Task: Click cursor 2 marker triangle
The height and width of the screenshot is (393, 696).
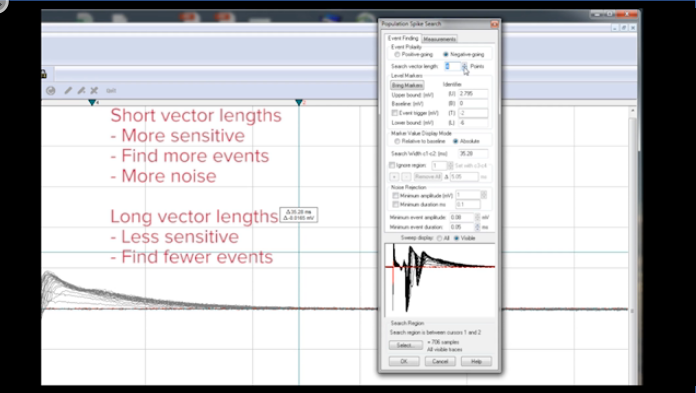Action: click(x=299, y=103)
